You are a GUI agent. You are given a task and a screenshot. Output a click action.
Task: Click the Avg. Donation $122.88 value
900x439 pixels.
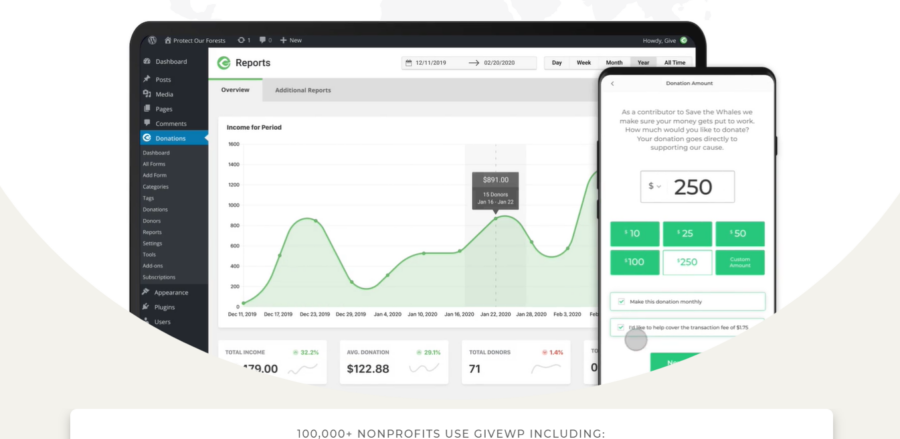(368, 368)
